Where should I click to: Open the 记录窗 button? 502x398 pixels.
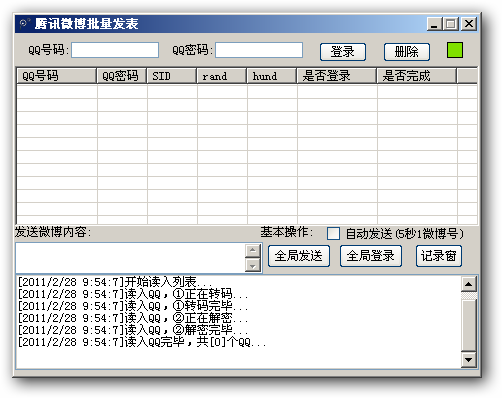(439, 256)
